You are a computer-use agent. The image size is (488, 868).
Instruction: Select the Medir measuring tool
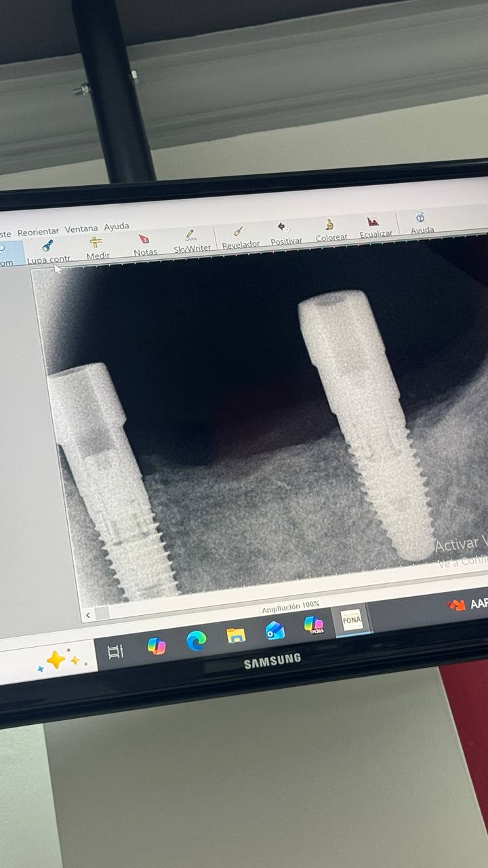tap(97, 249)
